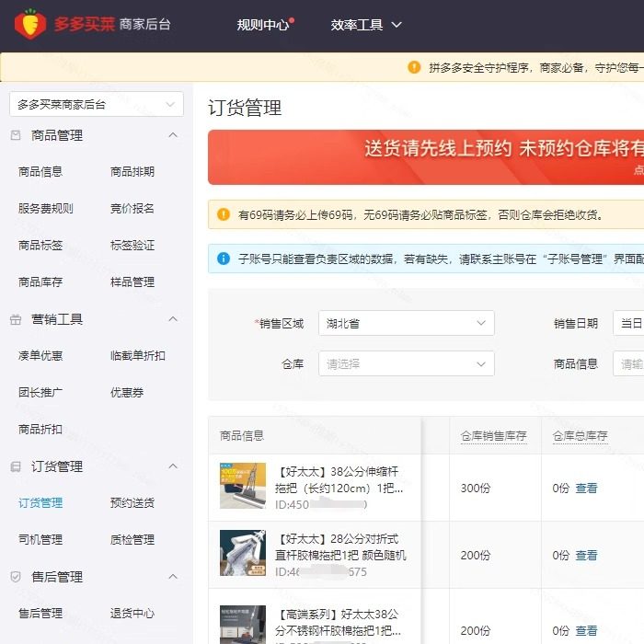Open 售后管理 submenu item
The width and height of the screenshot is (644, 644).
(x=40, y=614)
